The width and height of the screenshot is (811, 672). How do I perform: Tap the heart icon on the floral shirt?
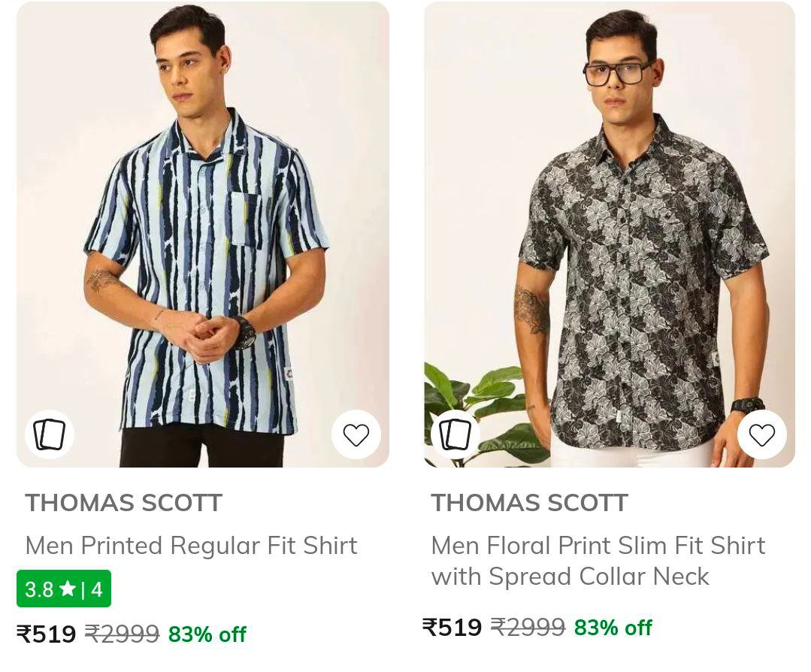pos(761,434)
